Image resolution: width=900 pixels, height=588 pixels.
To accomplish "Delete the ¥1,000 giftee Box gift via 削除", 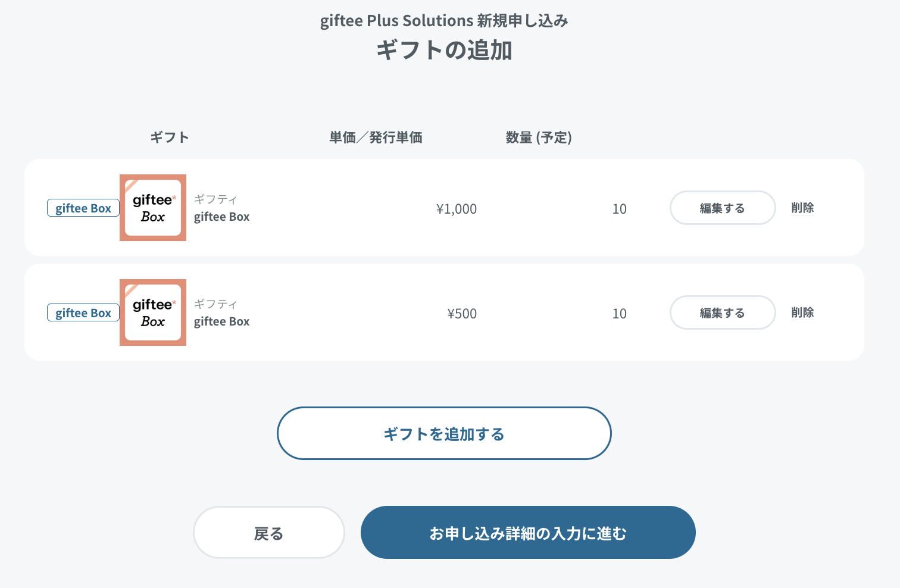I will tap(802, 208).
